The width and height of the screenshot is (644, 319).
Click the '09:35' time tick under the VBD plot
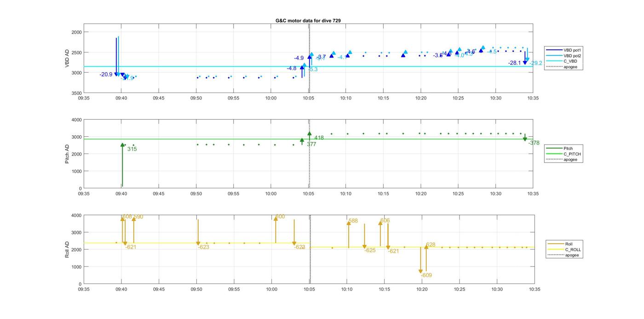point(84,98)
